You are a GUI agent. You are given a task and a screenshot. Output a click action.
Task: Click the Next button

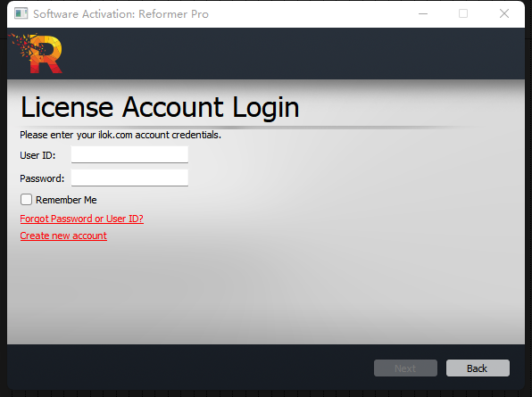click(405, 368)
